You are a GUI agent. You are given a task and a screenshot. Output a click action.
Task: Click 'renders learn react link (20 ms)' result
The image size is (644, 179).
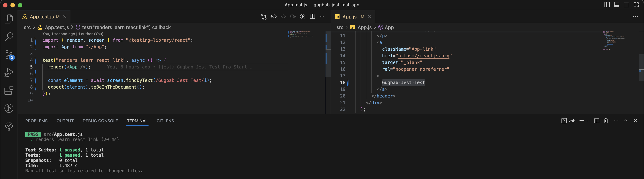point(77,140)
